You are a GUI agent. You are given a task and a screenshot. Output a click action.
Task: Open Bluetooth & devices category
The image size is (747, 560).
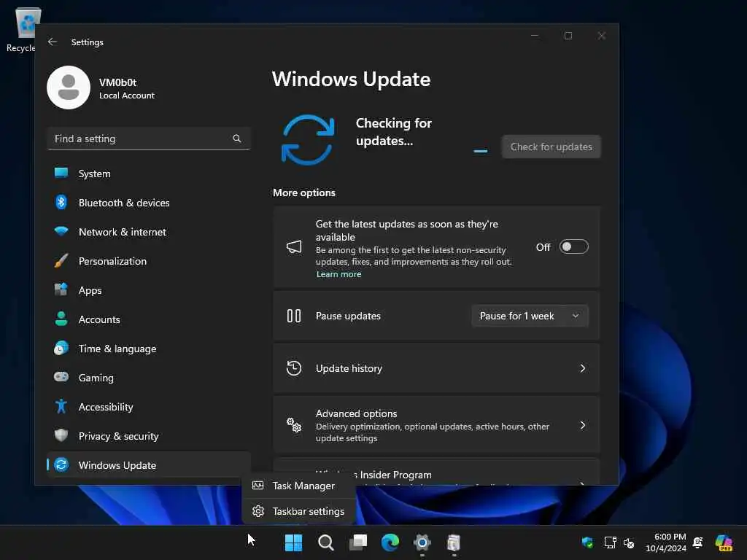pyautogui.click(x=149, y=203)
